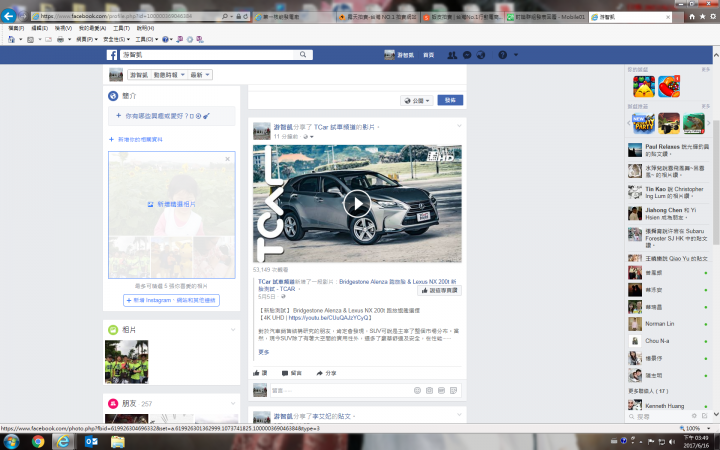Click the browser back arrow button
This screenshot has width=720, height=450.
(8, 16)
